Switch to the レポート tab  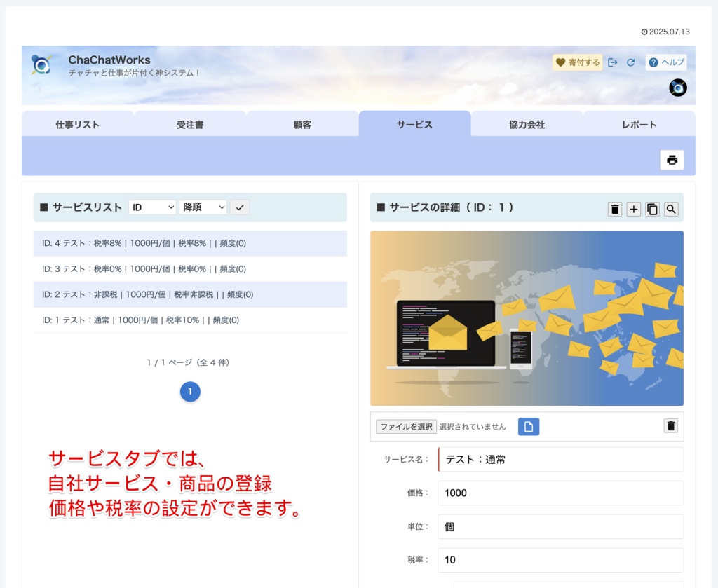click(x=637, y=124)
